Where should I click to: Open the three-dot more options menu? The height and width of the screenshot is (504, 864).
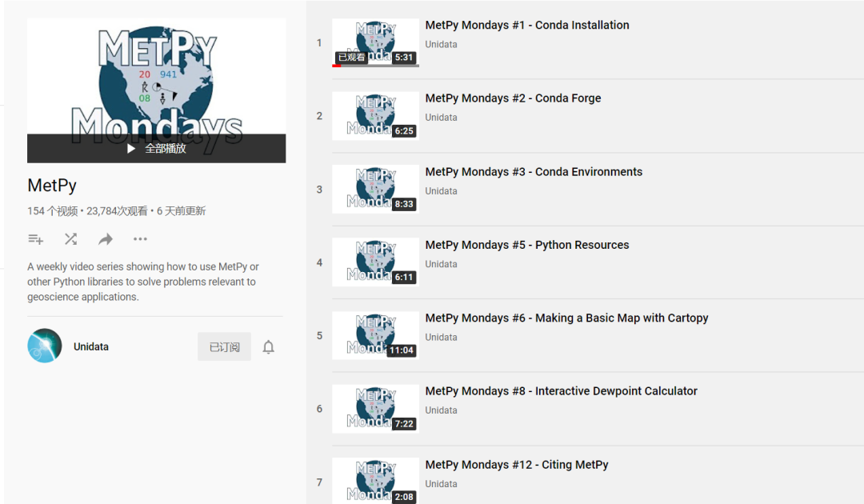tap(140, 239)
